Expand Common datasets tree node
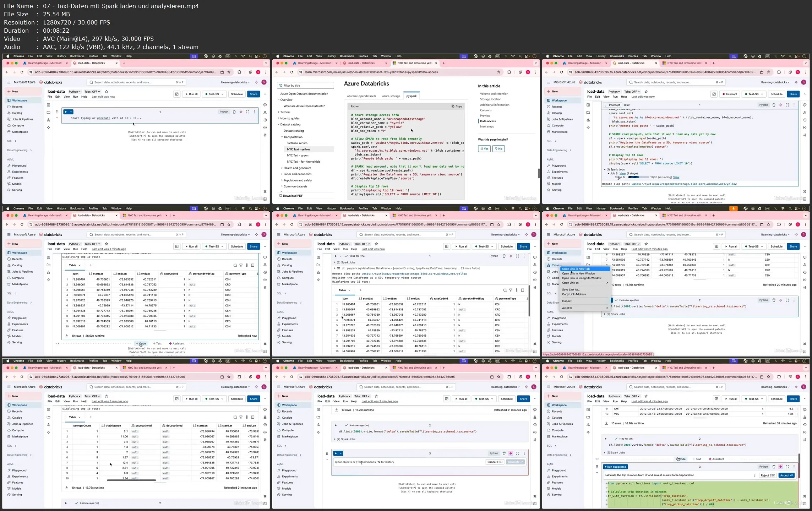The width and height of the screenshot is (812, 511). [282, 186]
